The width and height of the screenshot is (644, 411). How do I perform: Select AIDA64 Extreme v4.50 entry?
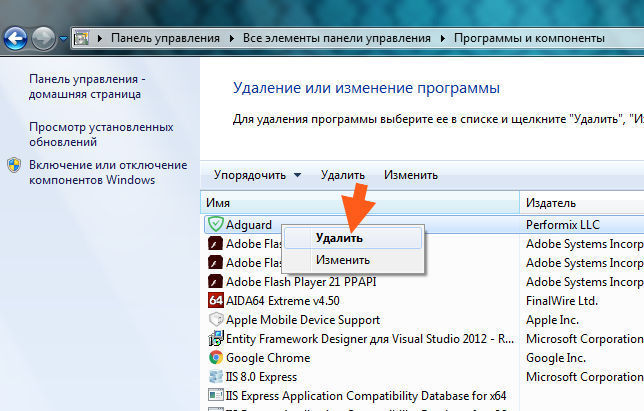[283, 301]
